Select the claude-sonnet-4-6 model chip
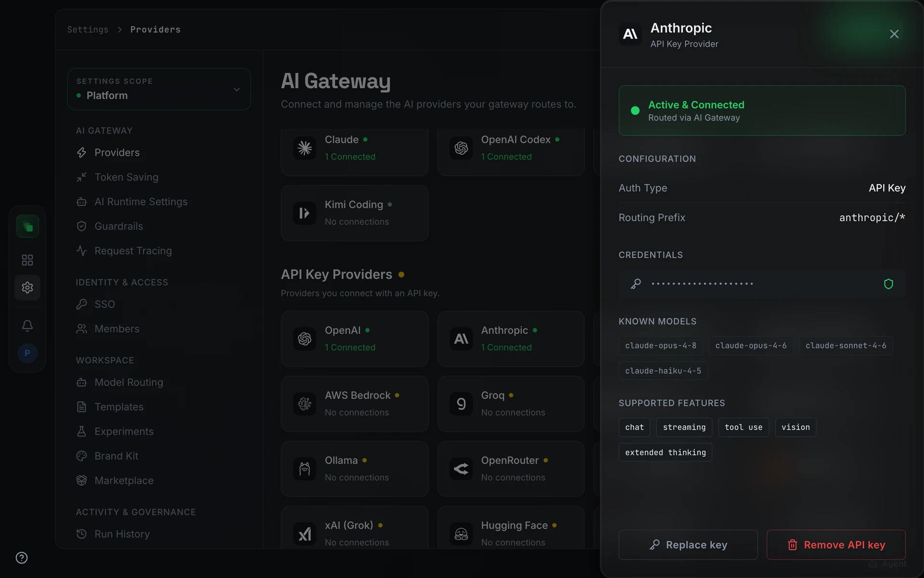This screenshot has height=578, width=924. point(846,346)
